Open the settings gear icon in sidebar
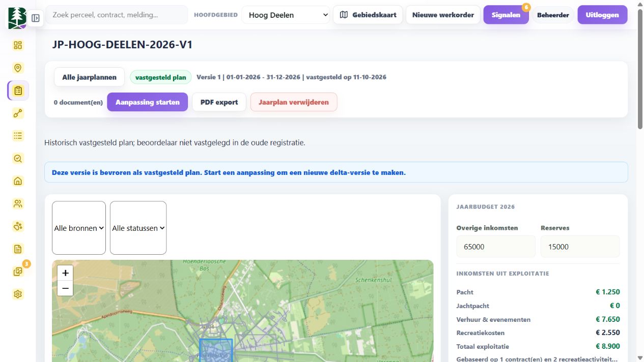 coord(18,294)
